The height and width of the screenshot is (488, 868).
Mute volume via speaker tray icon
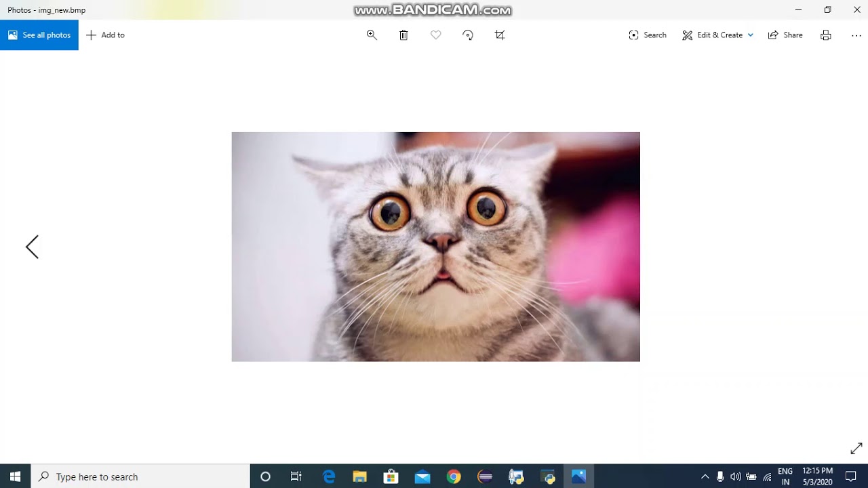click(x=735, y=476)
